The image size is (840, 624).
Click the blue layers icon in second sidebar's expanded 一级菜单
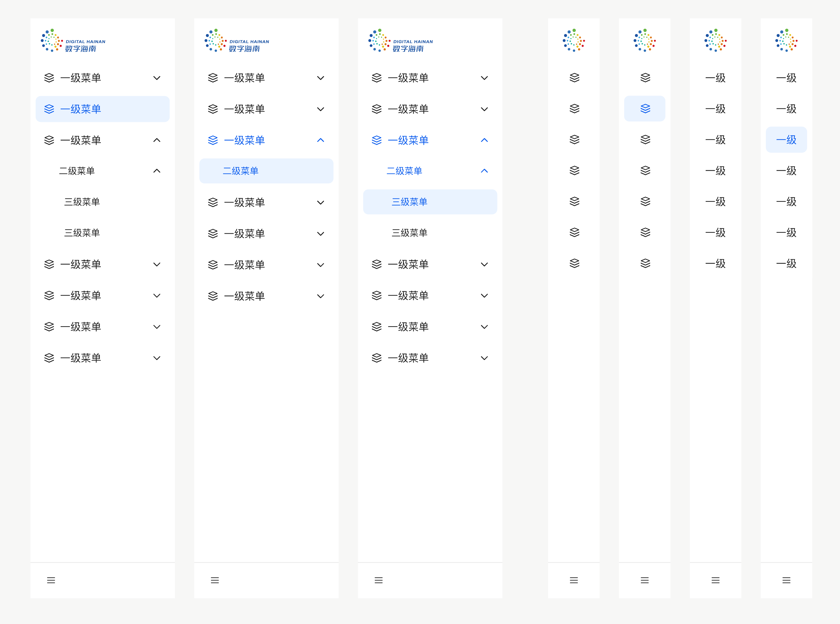pos(213,140)
